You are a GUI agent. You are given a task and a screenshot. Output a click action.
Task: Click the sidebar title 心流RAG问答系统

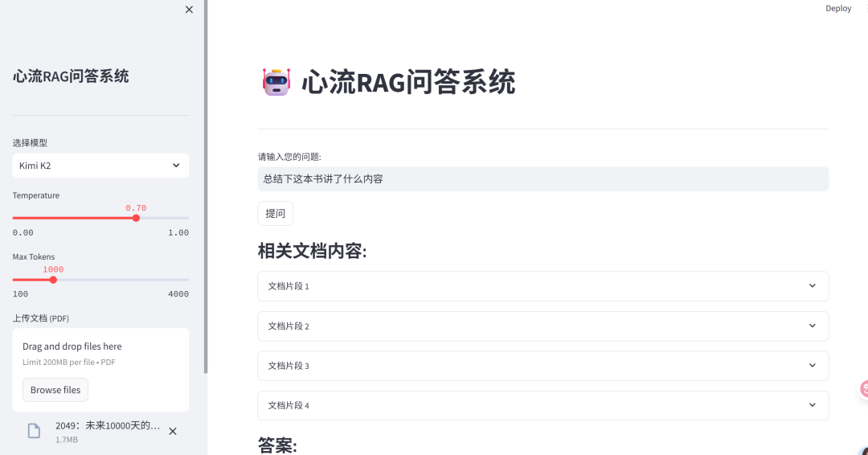pos(71,76)
